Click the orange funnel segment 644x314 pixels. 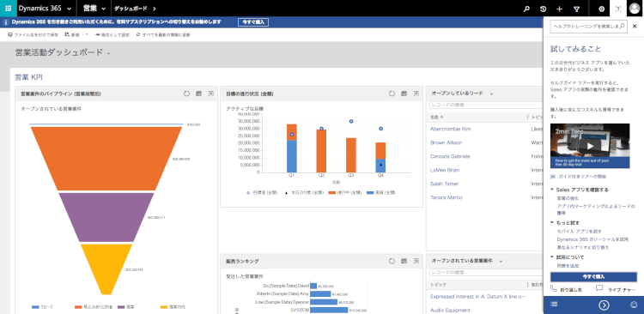[106, 159]
